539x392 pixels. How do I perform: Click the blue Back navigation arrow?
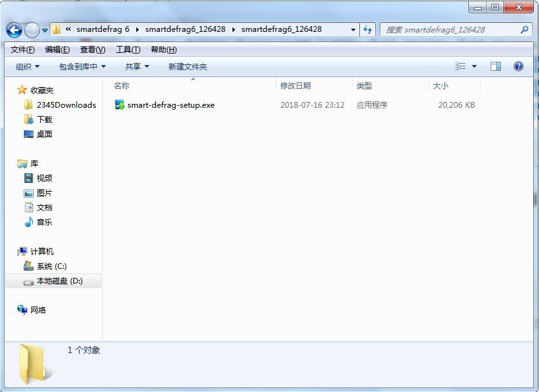coord(14,30)
